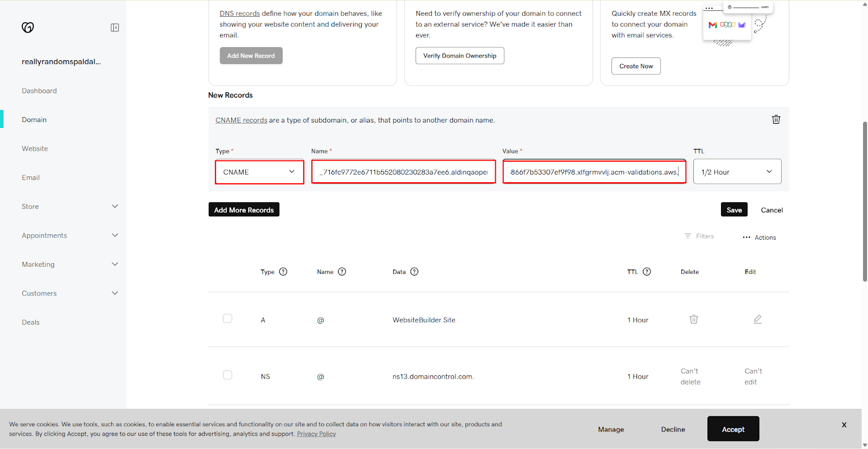Viewport: 868px width, 449px height.
Task: Delete the new CNAME record via trash icon
Action: click(776, 119)
